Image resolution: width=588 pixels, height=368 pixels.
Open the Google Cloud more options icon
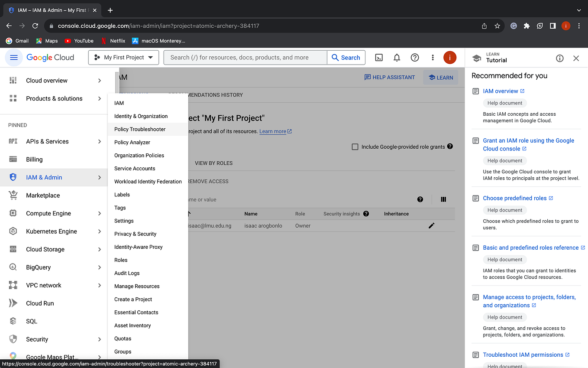tap(433, 57)
